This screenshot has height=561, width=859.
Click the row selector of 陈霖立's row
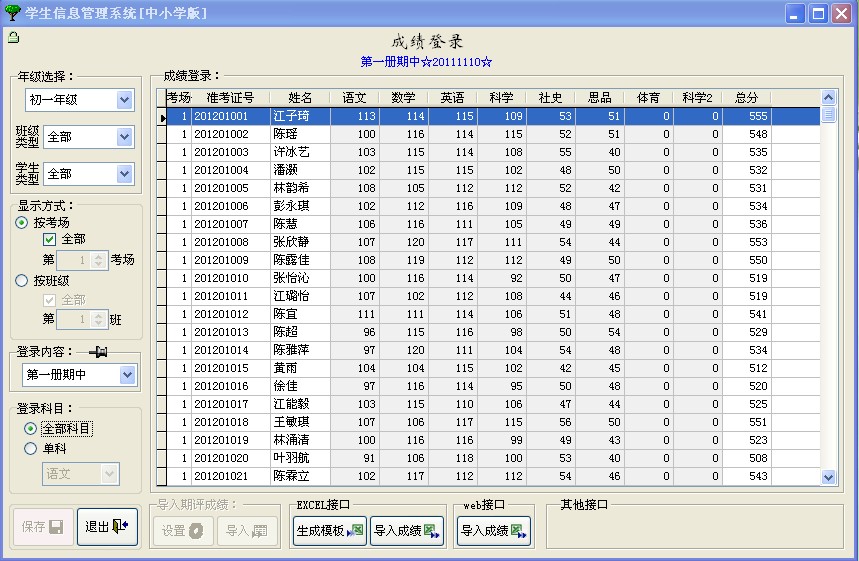162,476
